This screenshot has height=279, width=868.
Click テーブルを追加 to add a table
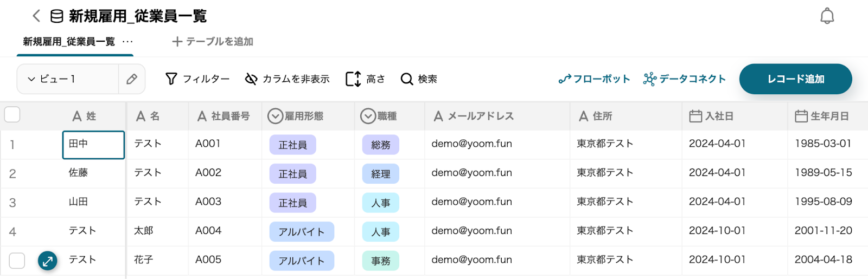213,42
